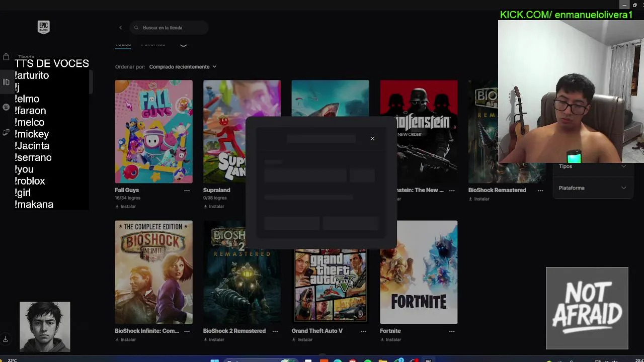Click the magnifier icon in the search box
Image resolution: width=644 pixels, height=362 pixels.
point(136,28)
